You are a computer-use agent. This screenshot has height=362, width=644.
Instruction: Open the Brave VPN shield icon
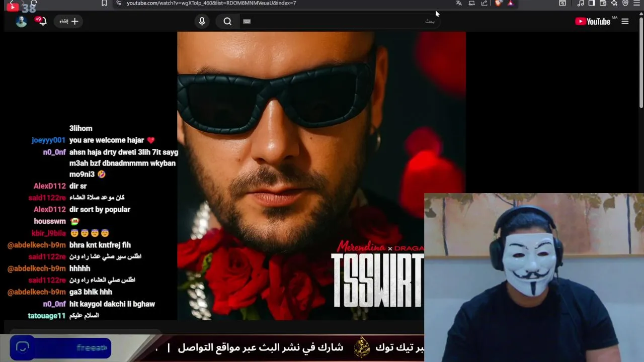pos(625,3)
